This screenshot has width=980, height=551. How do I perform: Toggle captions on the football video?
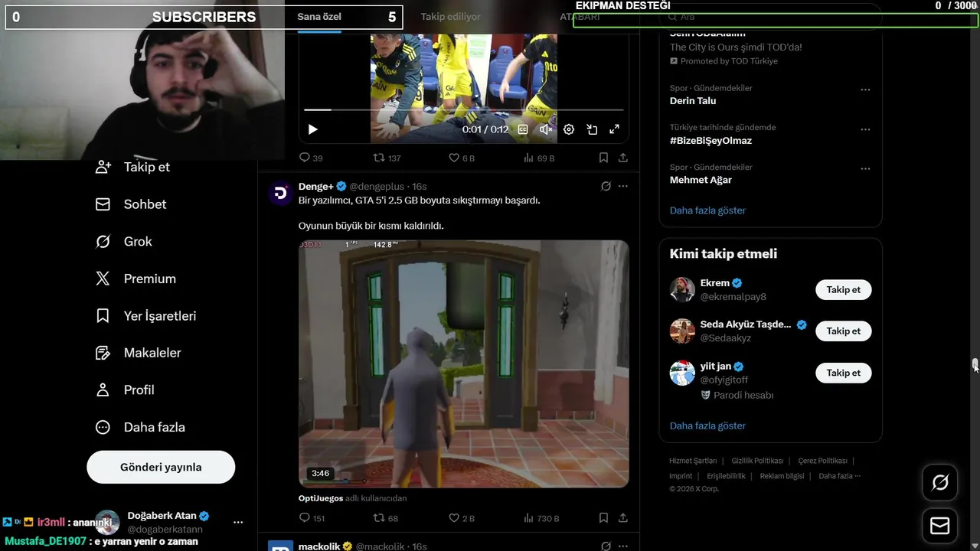pos(523,129)
